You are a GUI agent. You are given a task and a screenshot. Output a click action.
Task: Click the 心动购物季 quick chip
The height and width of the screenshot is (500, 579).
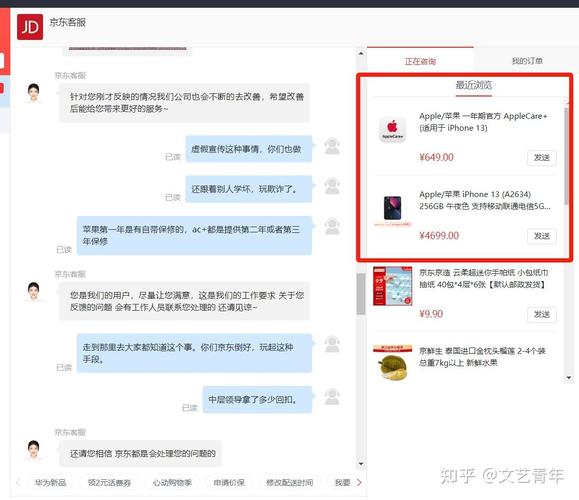click(172, 482)
